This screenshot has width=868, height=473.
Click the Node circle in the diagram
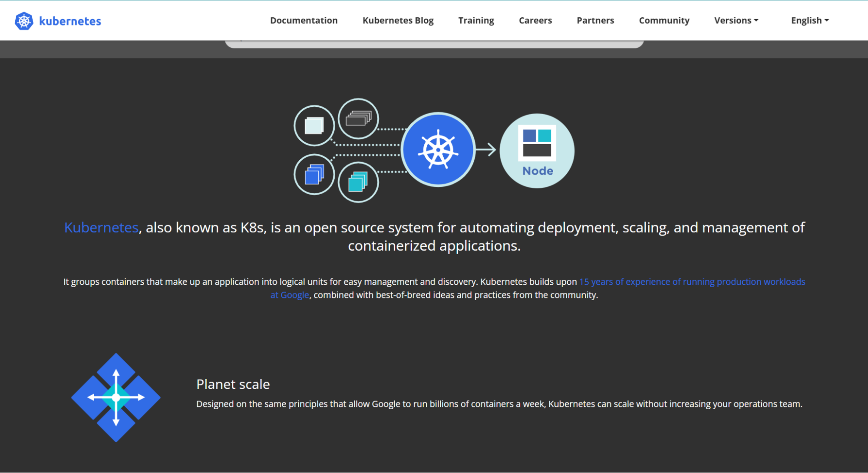[x=537, y=151]
